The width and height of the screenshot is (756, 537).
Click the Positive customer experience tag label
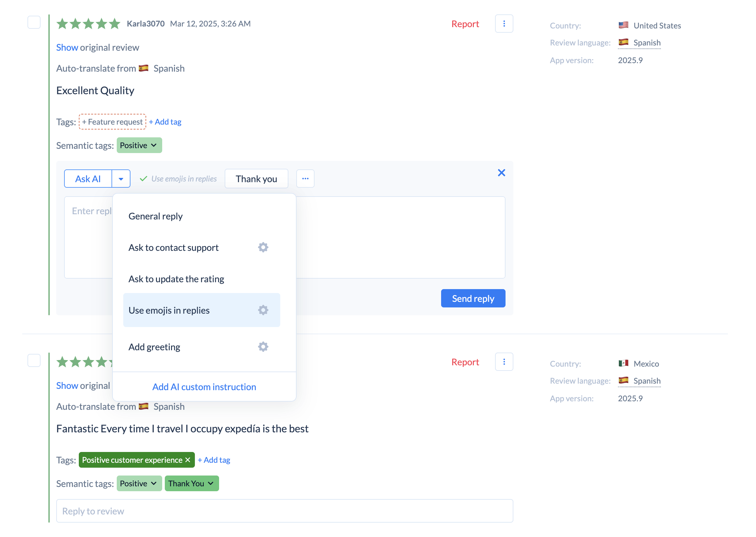click(132, 460)
